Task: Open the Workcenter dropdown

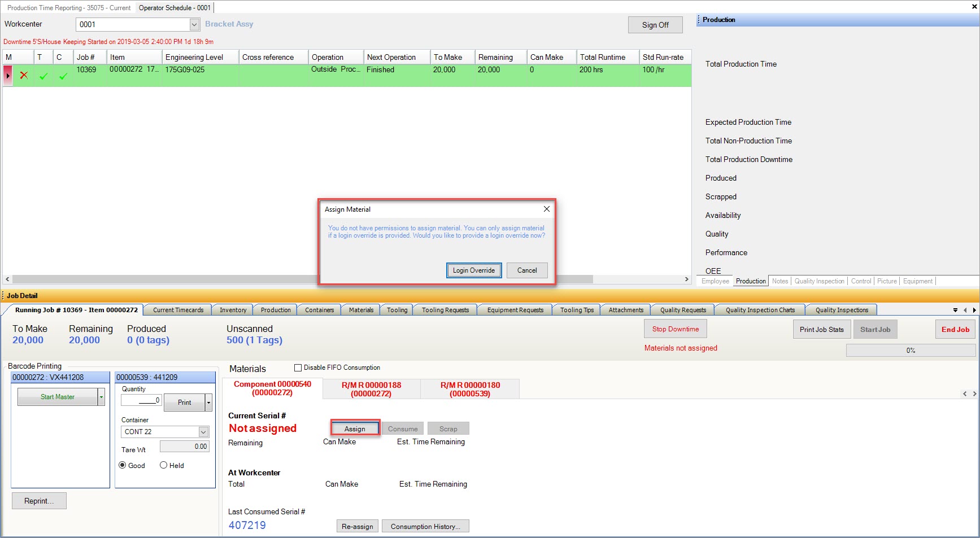Action: pyautogui.click(x=194, y=24)
